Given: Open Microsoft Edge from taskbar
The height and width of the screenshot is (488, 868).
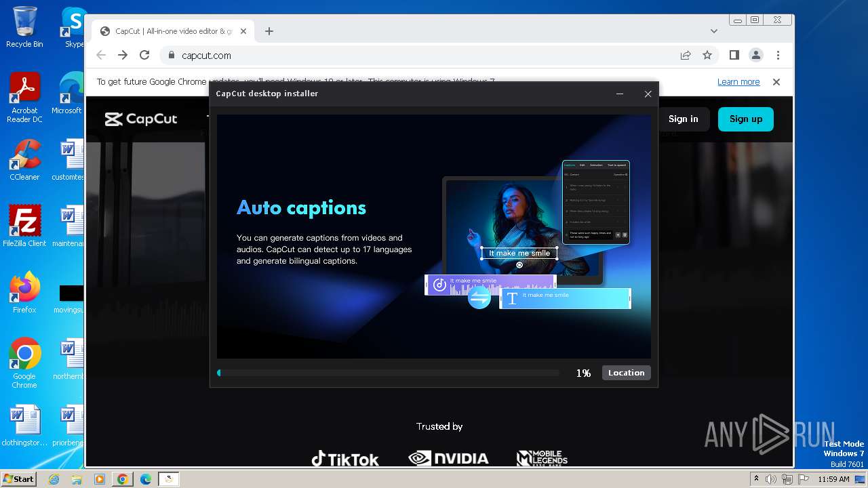Looking at the screenshot, I should [x=146, y=479].
